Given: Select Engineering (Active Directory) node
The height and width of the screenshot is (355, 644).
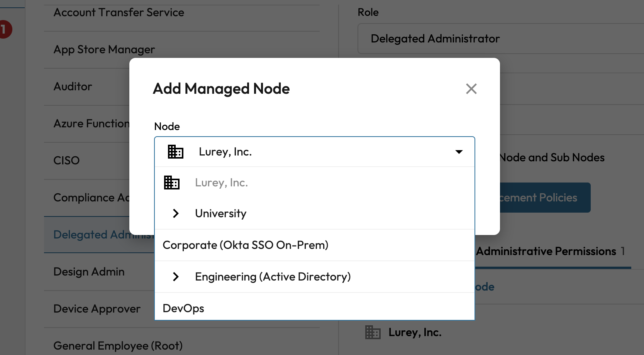Looking at the screenshot, I should point(273,277).
